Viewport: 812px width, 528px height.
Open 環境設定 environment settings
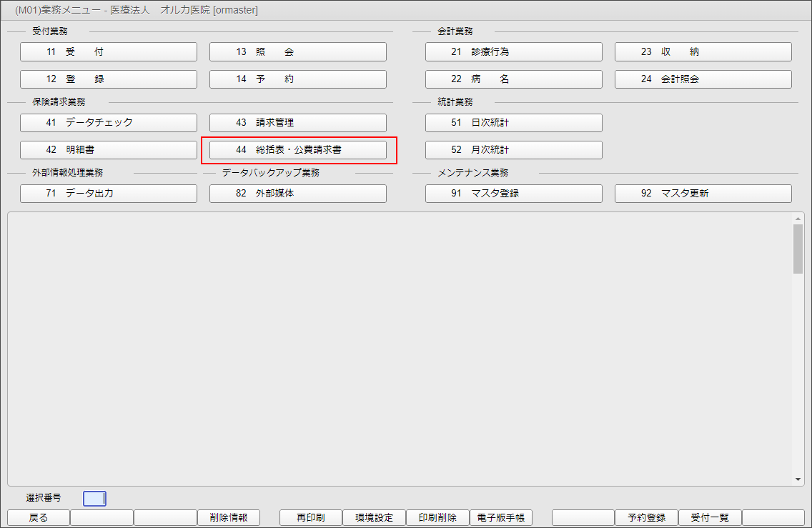(374, 517)
